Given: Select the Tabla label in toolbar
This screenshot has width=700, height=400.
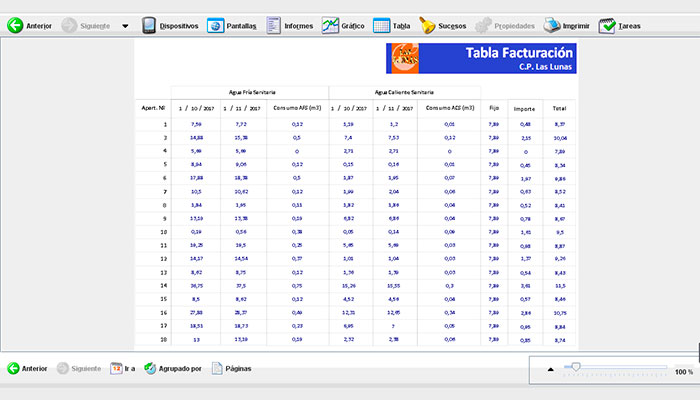Looking at the screenshot, I should coord(401,26).
